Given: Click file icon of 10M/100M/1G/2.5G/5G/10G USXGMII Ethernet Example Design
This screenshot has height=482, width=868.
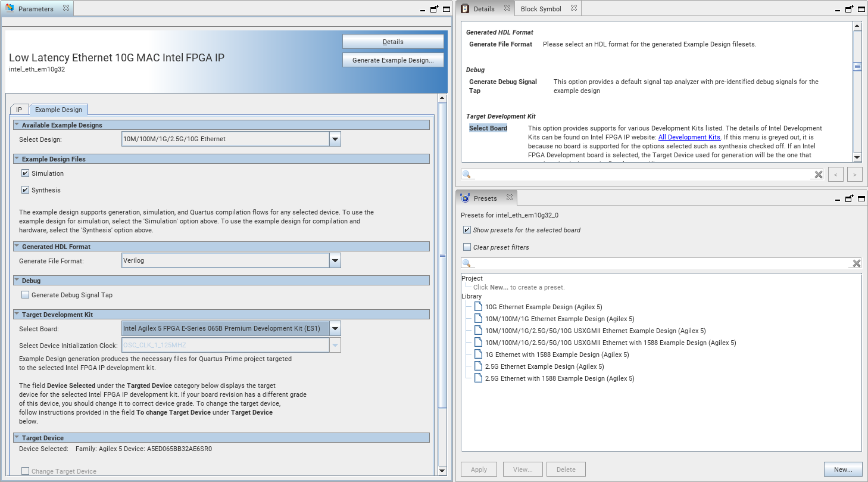Looking at the screenshot, I should pos(479,331).
